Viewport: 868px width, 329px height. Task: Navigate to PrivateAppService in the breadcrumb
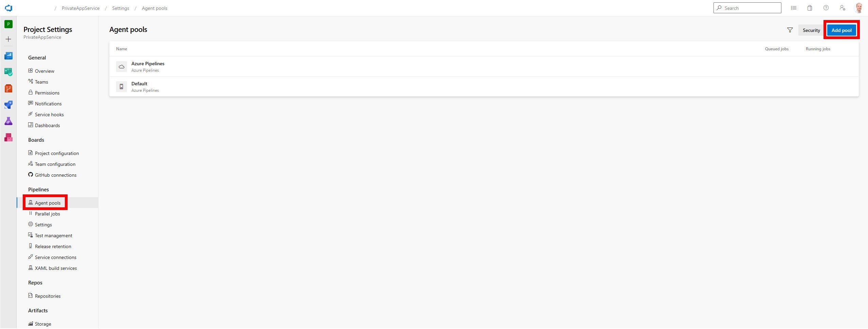click(x=80, y=8)
